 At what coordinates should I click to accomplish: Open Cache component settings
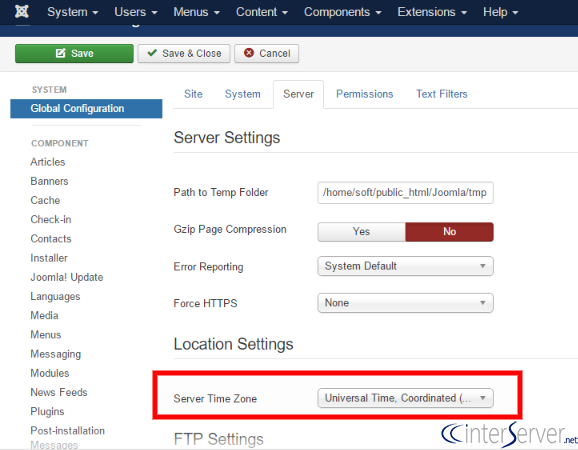[x=45, y=200]
